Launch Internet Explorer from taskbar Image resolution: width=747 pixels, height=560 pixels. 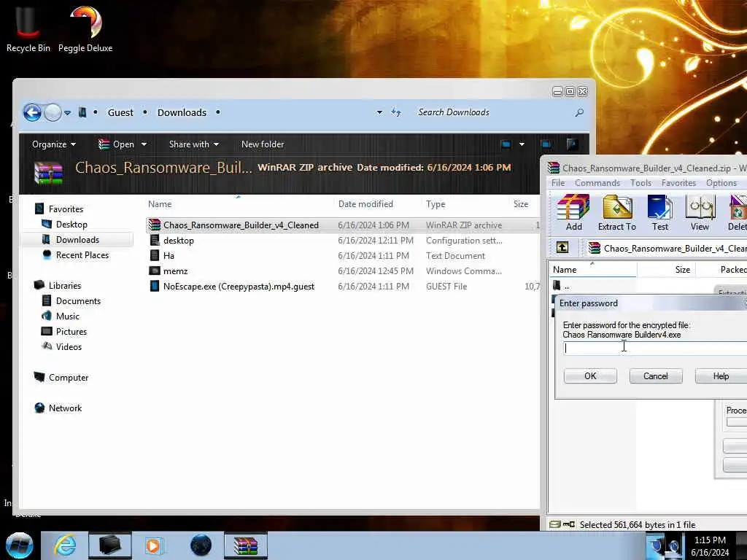pyautogui.click(x=64, y=545)
